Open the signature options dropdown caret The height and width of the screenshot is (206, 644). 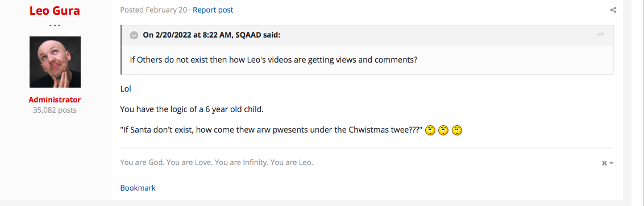pos(611,163)
